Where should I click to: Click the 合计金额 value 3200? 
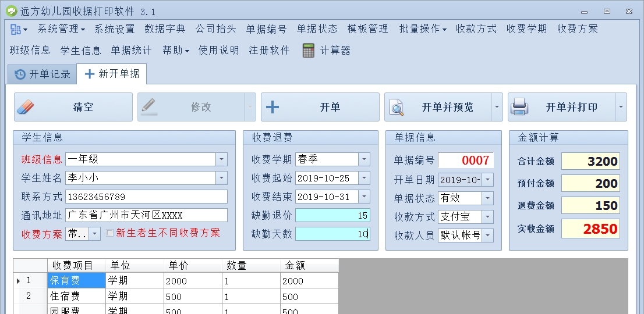[x=590, y=161]
